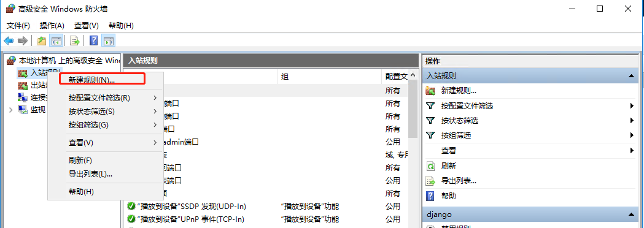Expand the 监视 tree node arrow

(11, 110)
